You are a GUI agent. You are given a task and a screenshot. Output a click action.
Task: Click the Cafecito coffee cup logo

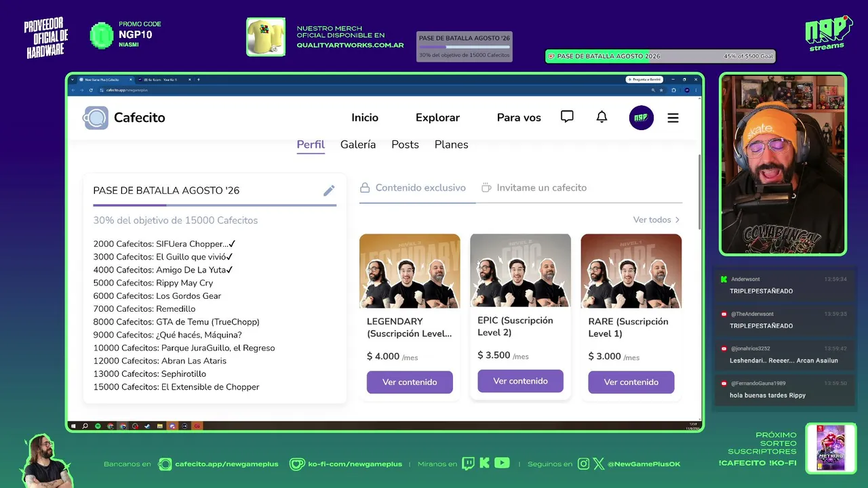point(96,118)
